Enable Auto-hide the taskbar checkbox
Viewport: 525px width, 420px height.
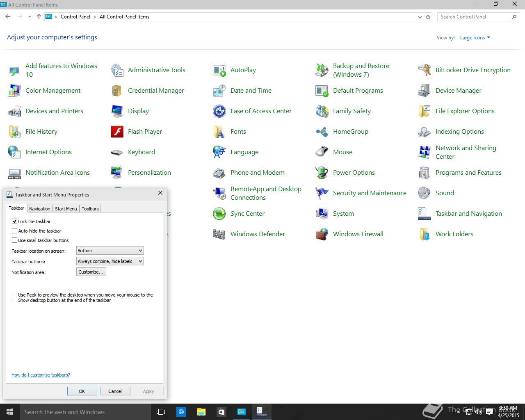(15, 231)
